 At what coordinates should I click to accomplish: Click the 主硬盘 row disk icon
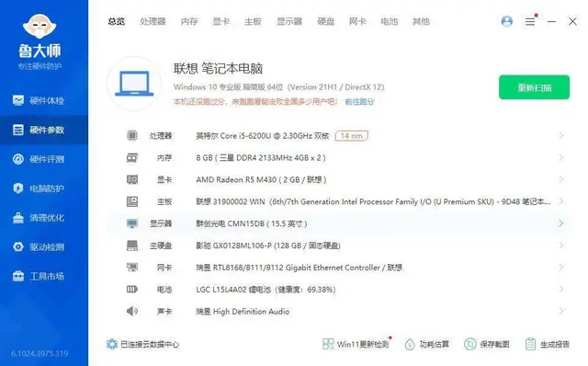(132, 246)
